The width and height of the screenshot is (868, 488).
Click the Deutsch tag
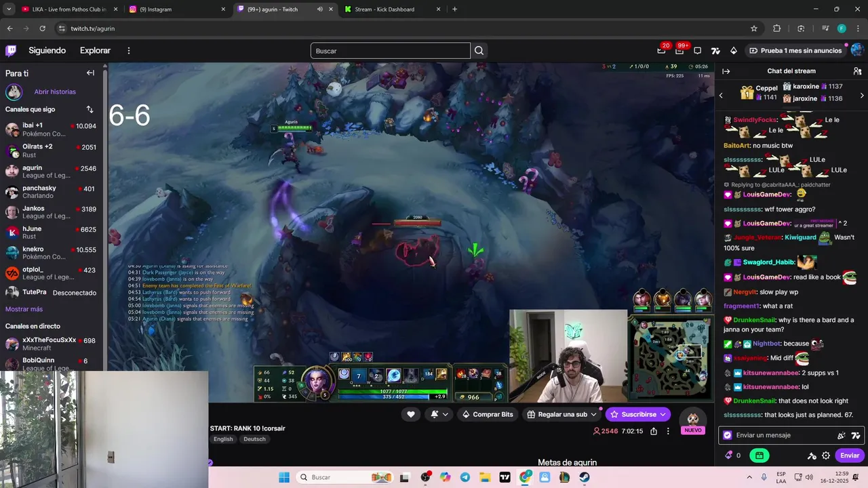[254, 439]
